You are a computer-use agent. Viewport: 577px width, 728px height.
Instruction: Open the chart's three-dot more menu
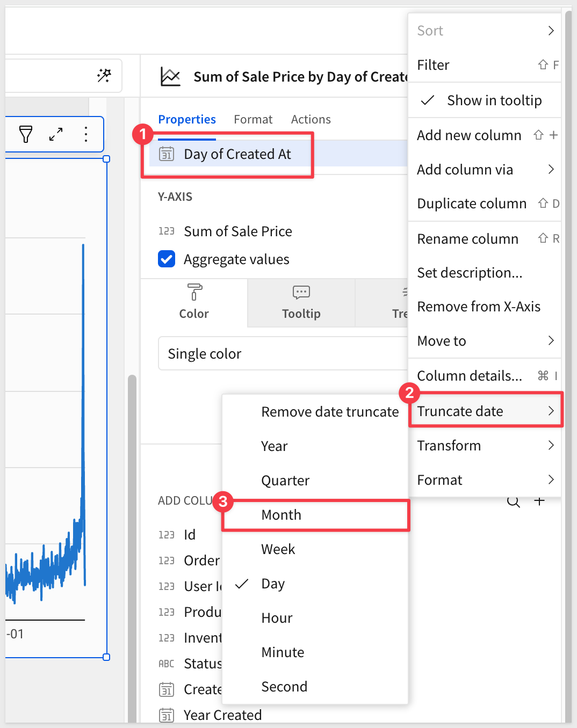tap(86, 134)
